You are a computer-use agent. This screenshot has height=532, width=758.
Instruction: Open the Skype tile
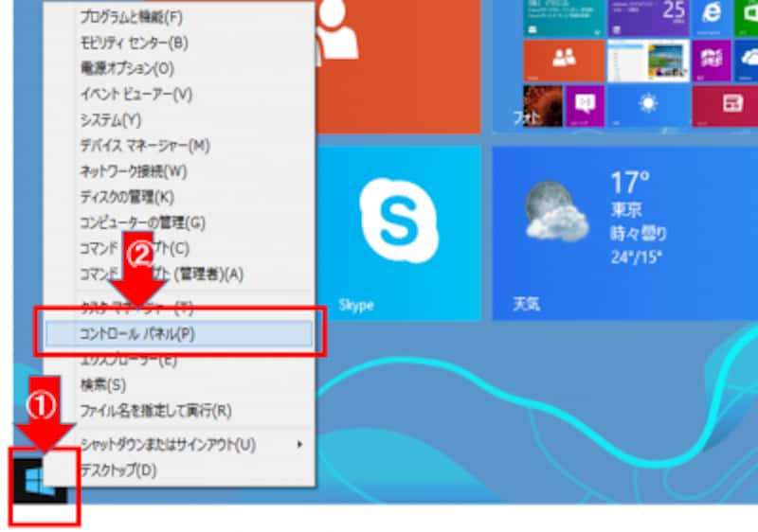click(398, 233)
